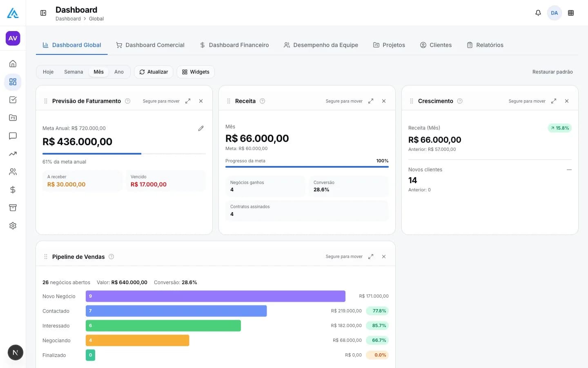Open the apps grid icon top right

[x=571, y=13]
